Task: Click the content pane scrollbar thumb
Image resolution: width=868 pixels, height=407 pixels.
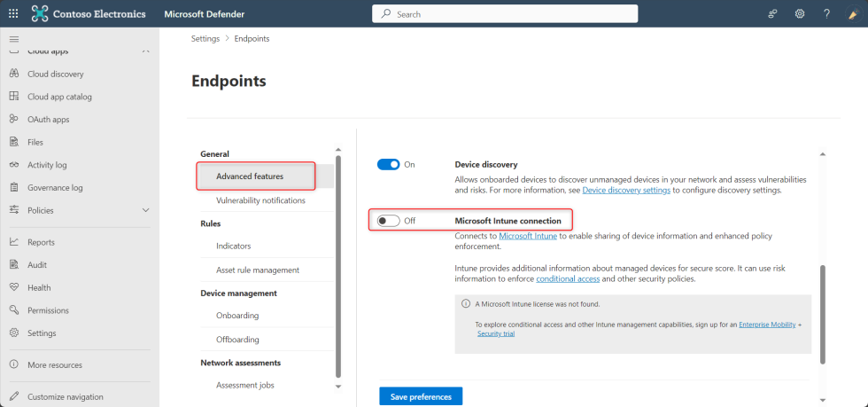Action: (x=822, y=315)
